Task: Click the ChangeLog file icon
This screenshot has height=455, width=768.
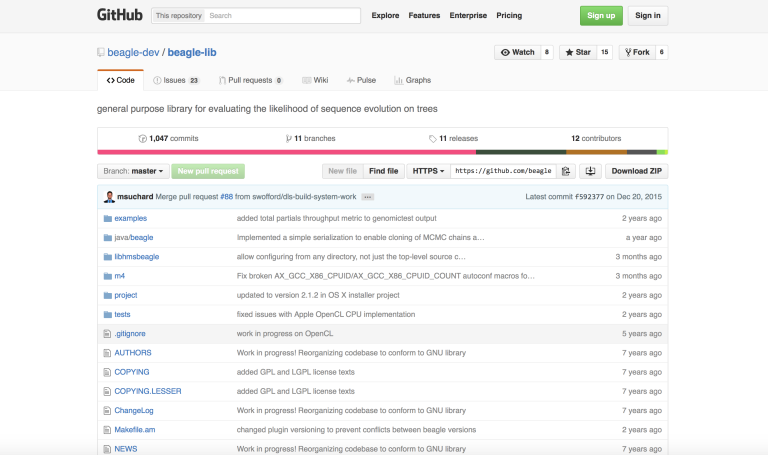Action: click(x=107, y=410)
